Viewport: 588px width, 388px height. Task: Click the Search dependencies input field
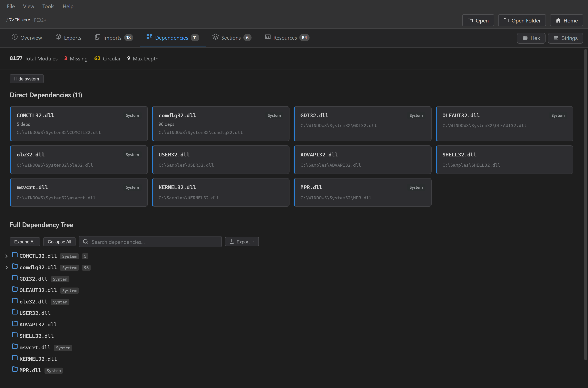tap(150, 242)
